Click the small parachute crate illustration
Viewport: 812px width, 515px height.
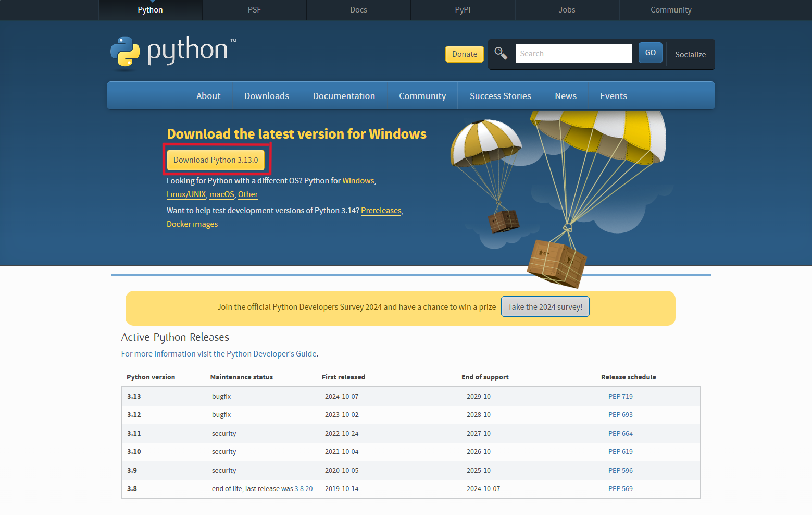pyautogui.click(x=503, y=221)
